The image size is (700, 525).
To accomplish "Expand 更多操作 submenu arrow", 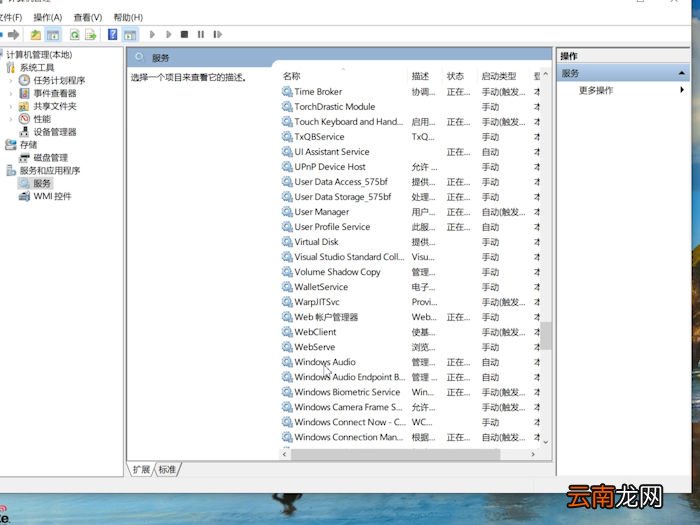I will click(682, 90).
